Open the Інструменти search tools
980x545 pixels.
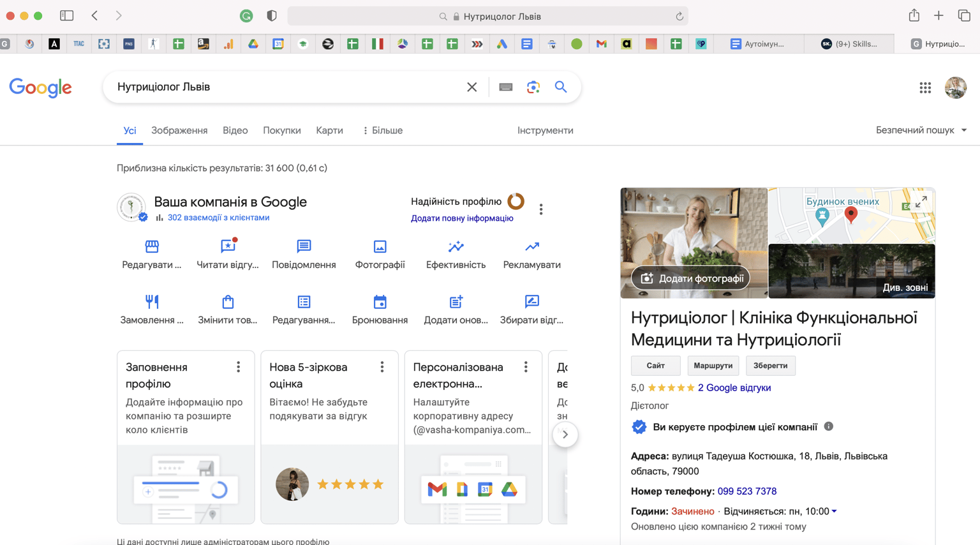(545, 130)
